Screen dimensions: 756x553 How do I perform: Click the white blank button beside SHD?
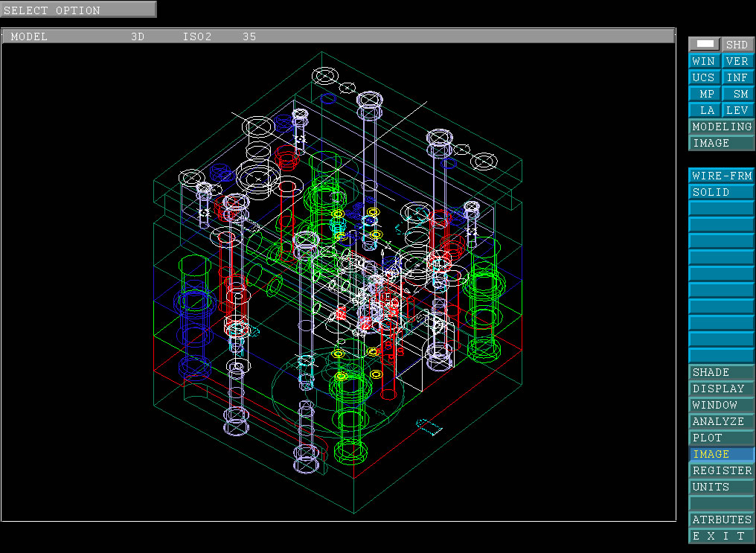tap(705, 45)
